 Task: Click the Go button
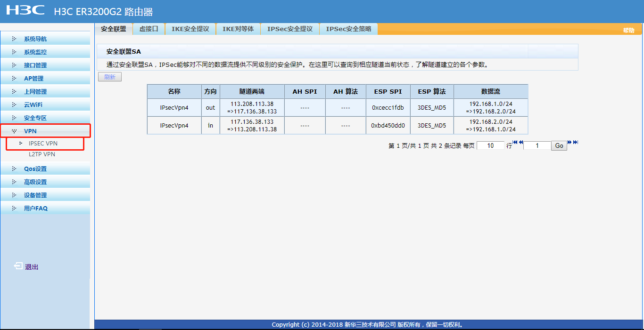(559, 145)
